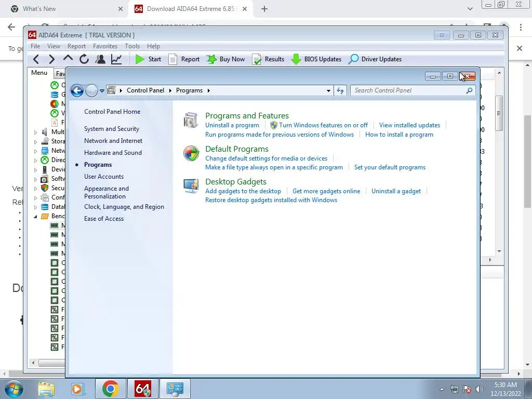Click Programs and Features icon

click(x=191, y=121)
